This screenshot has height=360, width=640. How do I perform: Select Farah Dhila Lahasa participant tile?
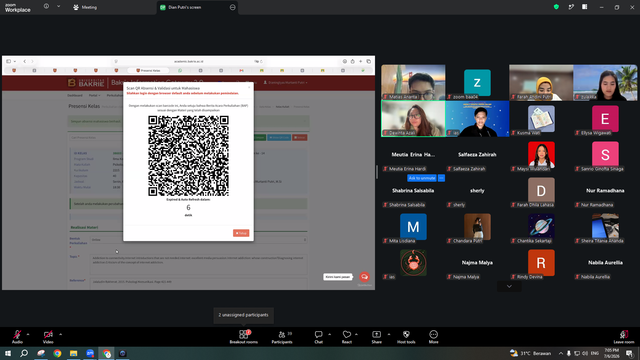(x=541, y=191)
